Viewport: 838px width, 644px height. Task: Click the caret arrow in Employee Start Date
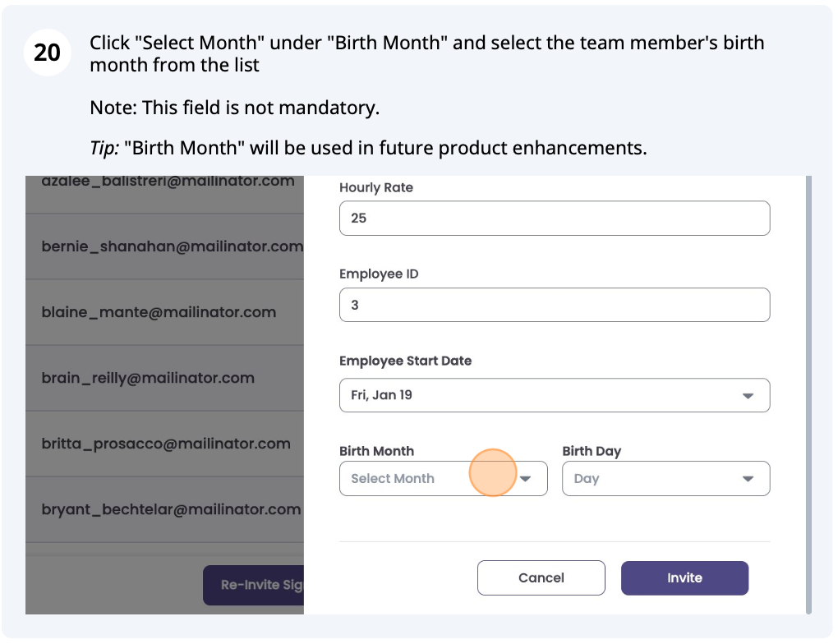tap(748, 396)
